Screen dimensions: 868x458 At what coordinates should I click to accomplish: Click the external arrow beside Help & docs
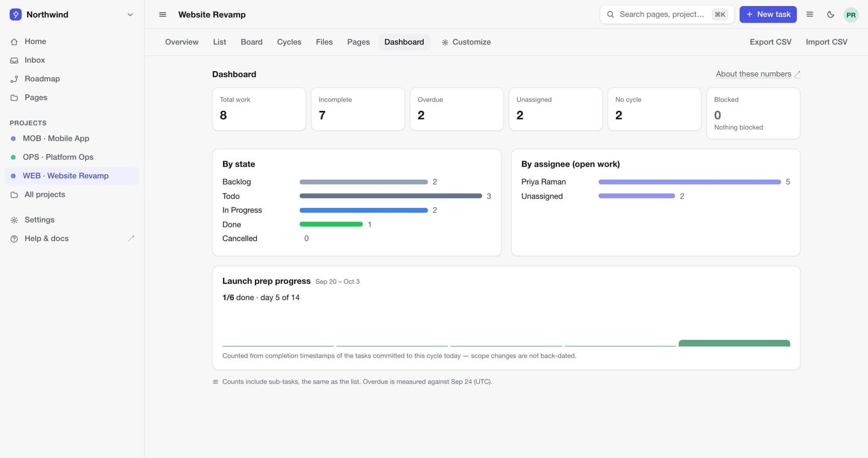131,239
